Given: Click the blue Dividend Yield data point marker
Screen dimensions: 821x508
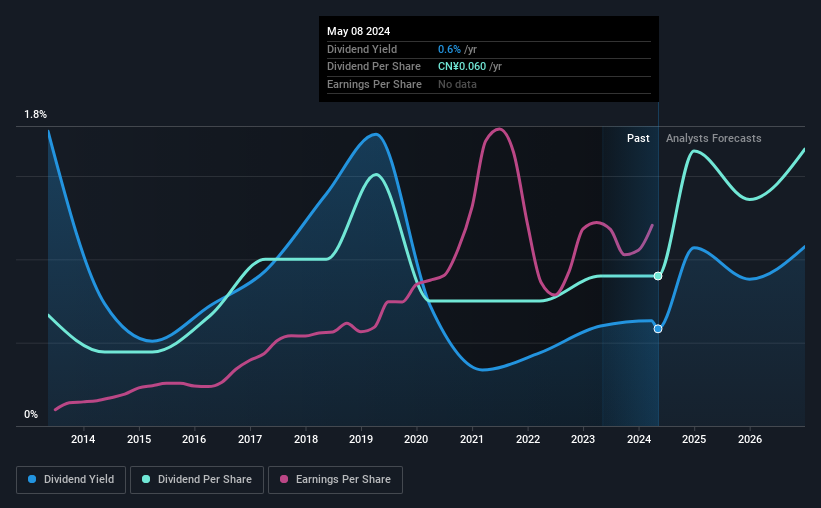Looking at the screenshot, I should (x=658, y=329).
